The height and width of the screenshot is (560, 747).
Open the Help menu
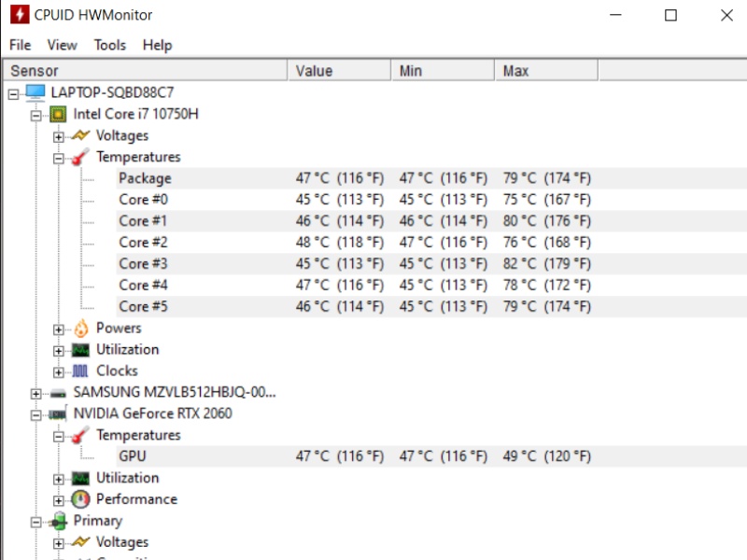tap(157, 45)
